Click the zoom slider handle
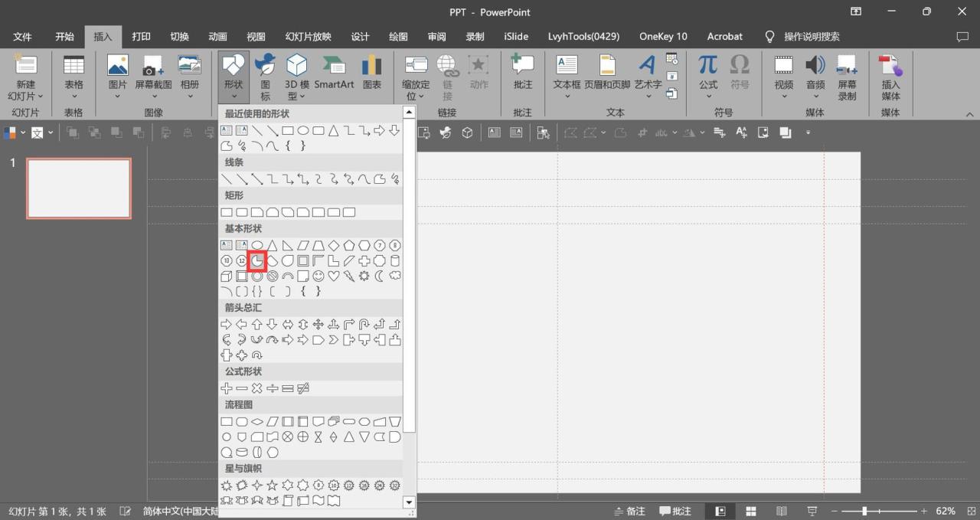 click(x=864, y=511)
